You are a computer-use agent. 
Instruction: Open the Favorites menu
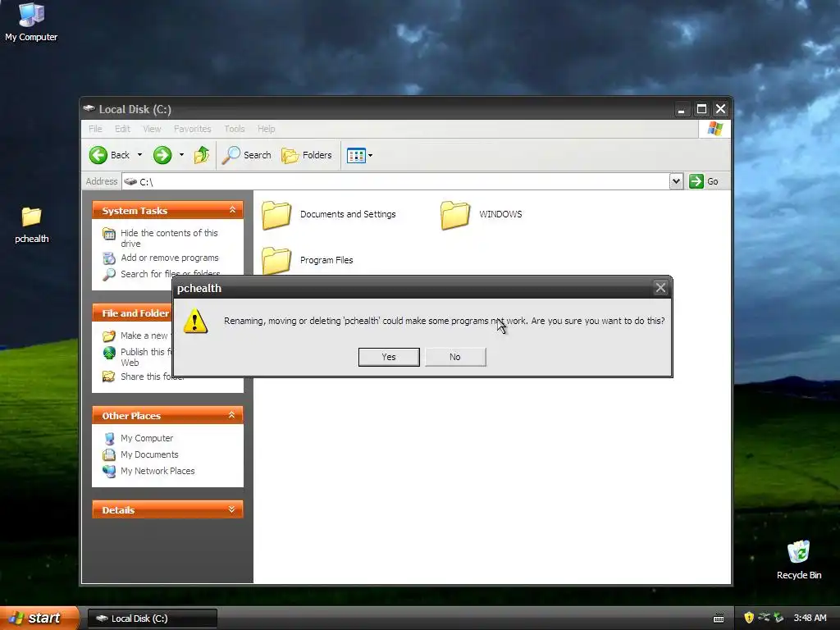pyautogui.click(x=192, y=129)
